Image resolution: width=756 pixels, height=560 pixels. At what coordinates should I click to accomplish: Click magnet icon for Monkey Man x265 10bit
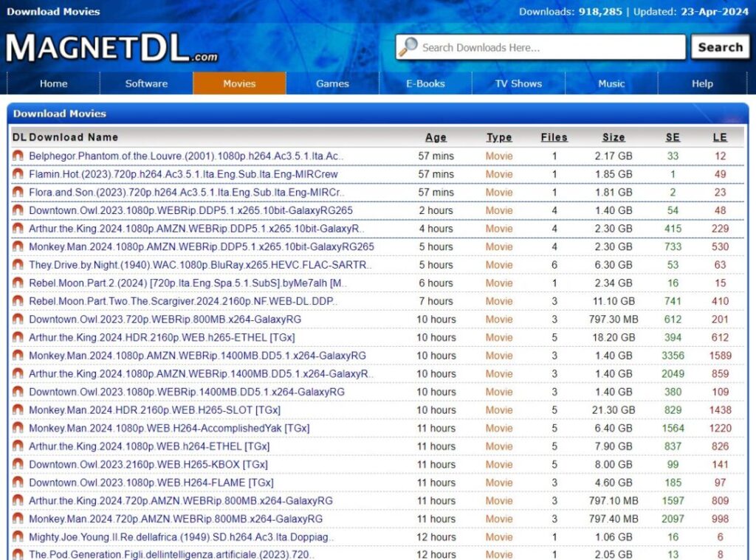18,246
